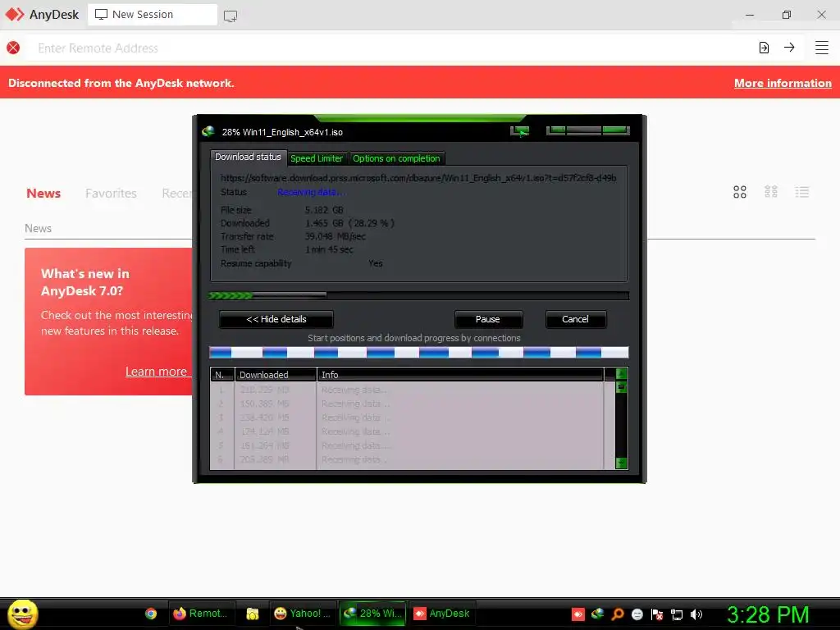The image size is (840, 630).
Task: Open the file explorer taskbar icon
Action: tap(253, 614)
